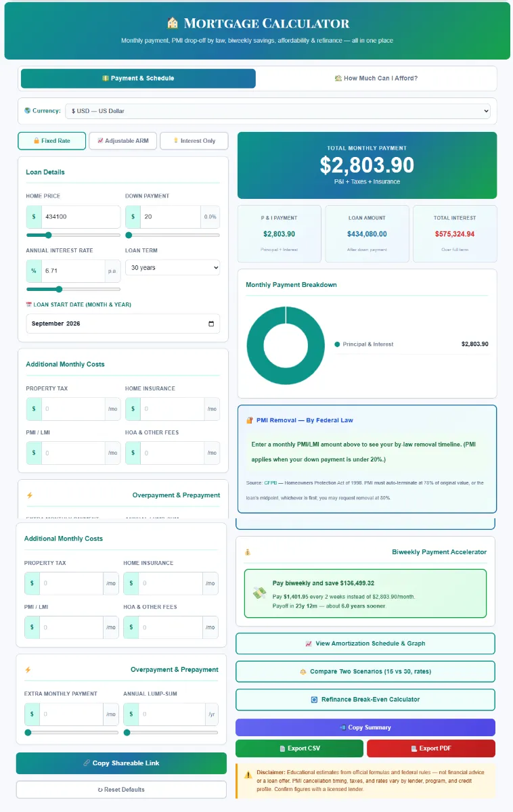
Task: Toggle the 0.0% unit on Down Payment field
Action: 210,217
